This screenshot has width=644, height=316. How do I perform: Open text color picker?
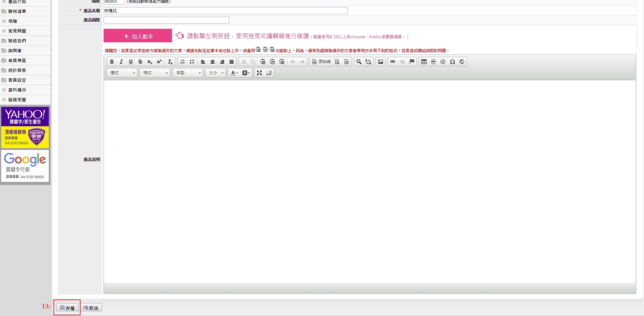point(234,73)
